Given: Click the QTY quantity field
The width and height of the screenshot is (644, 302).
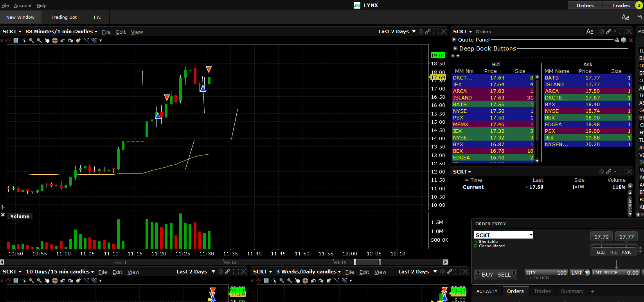Looking at the screenshot, I should (546, 273).
